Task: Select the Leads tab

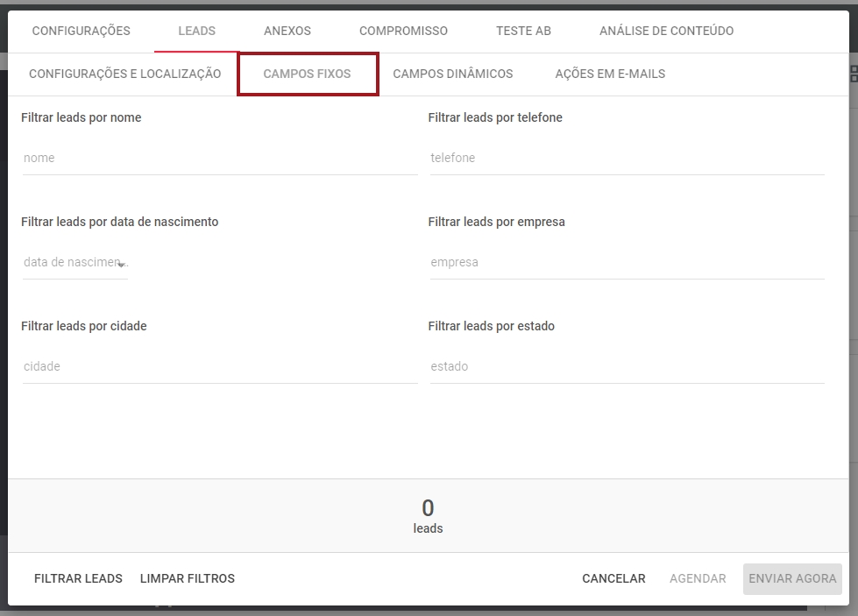Action: pyautogui.click(x=196, y=31)
